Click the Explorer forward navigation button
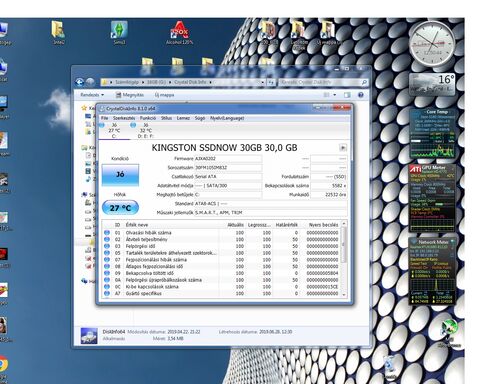This screenshot has width=480, height=384. [90, 82]
